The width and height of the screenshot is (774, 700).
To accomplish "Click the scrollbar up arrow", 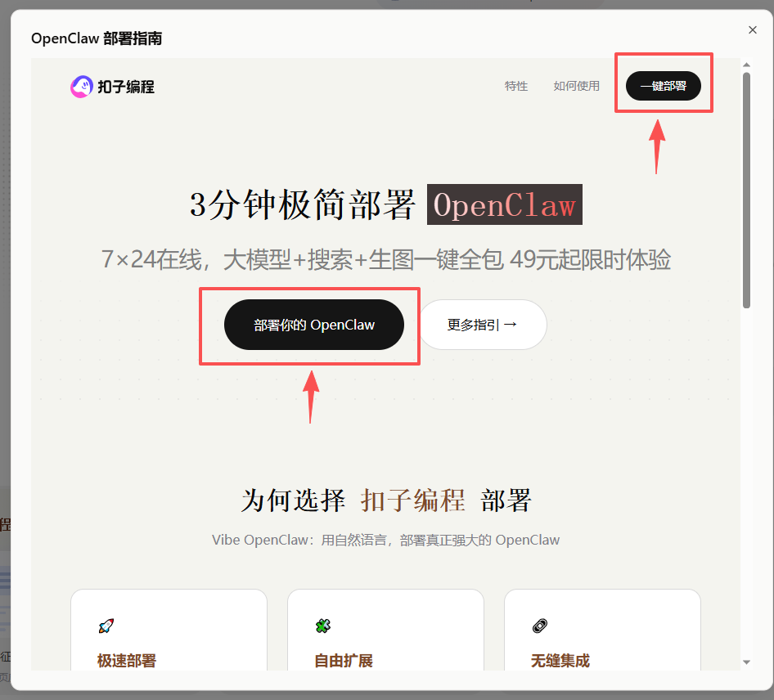I will (x=746, y=65).
